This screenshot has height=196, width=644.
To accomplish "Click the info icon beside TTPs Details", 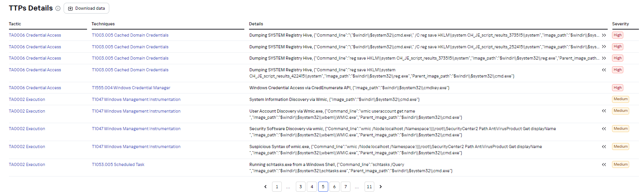I will click(58, 9).
